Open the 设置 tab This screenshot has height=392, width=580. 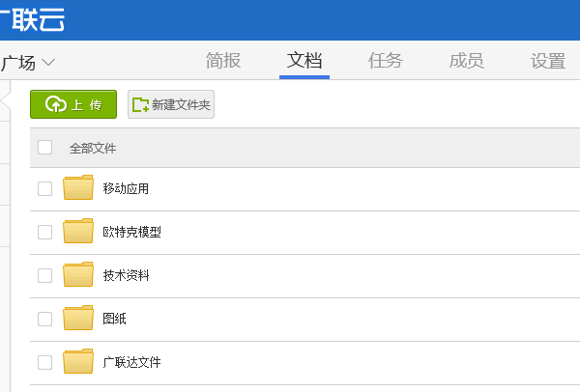click(548, 61)
